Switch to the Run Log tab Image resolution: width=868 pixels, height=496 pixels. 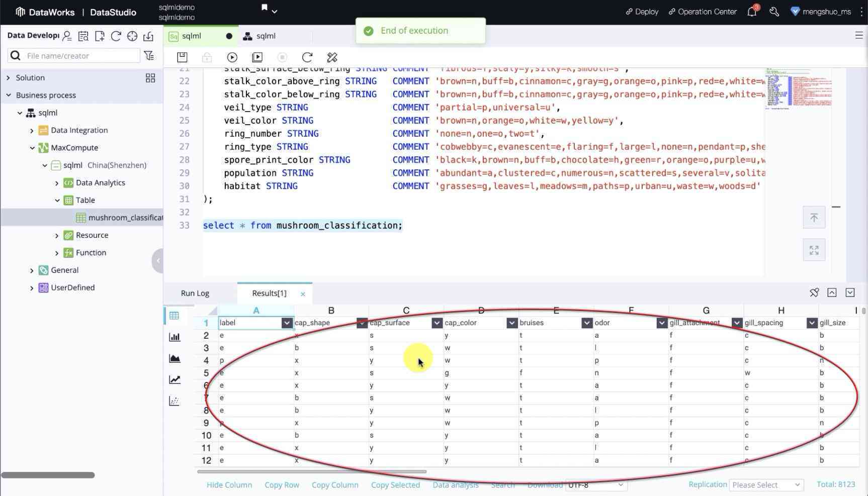[195, 293]
